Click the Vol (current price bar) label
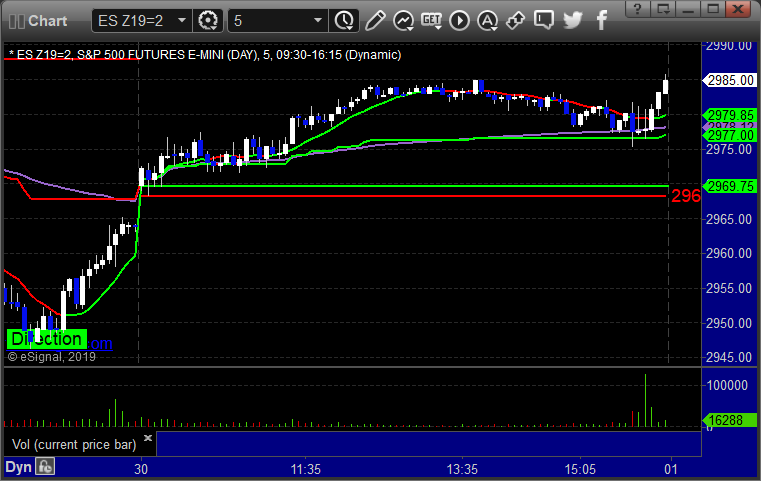Viewport: 761px width, 481px height. [74, 445]
